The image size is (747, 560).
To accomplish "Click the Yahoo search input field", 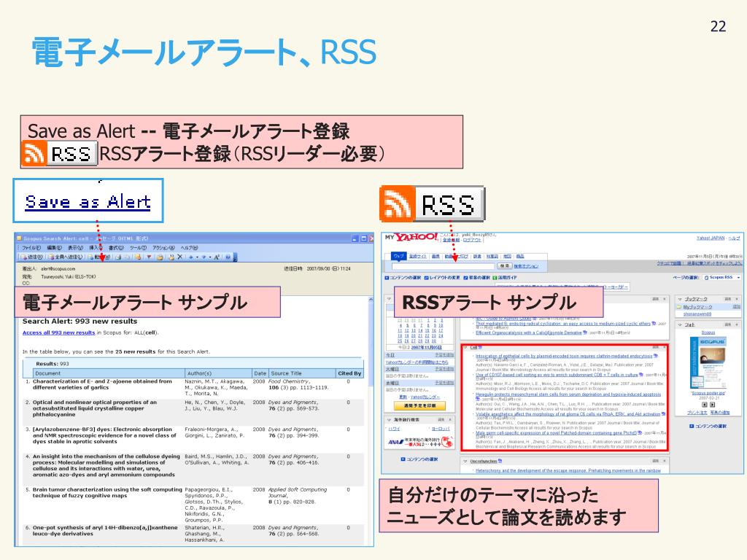I will 443,266.
